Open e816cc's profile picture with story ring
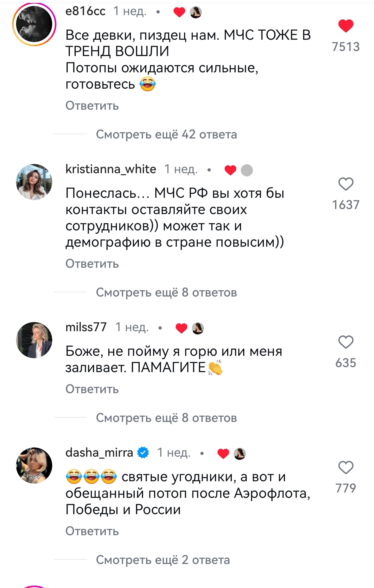The height and width of the screenshot is (588, 374). point(34,24)
